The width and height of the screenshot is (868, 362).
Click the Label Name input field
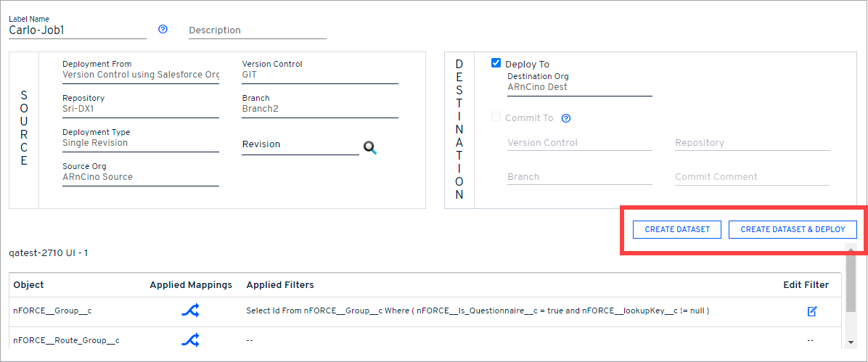tap(77, 30)
